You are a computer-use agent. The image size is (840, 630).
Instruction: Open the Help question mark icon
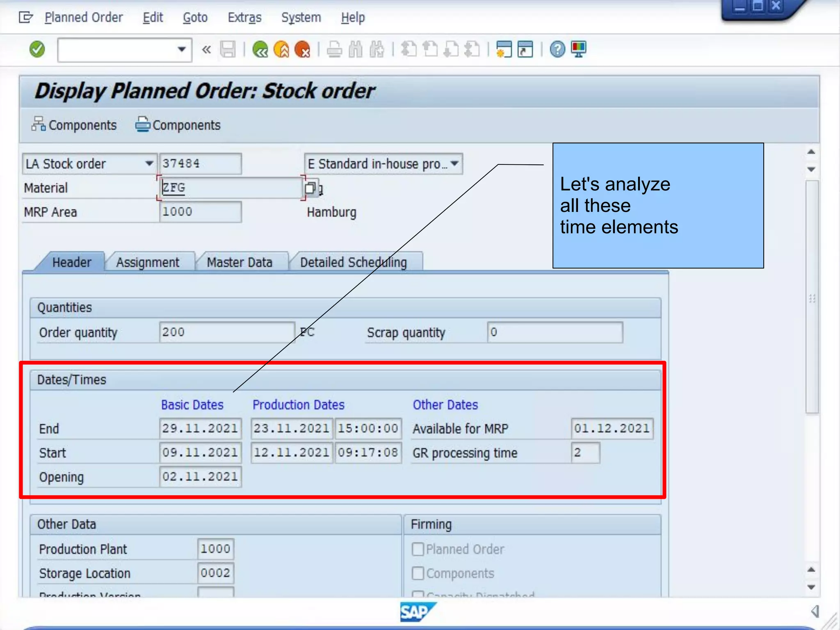click(x=557, y=50)
